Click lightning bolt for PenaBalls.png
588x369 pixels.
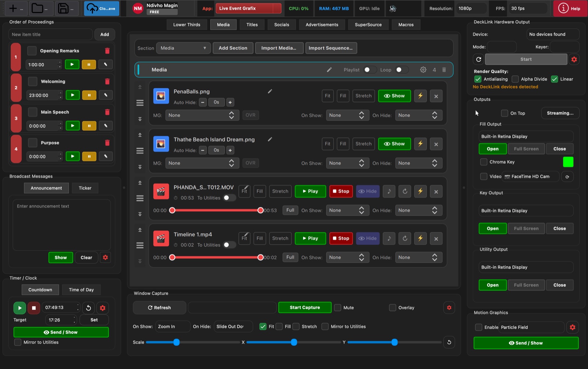point(420,96)
